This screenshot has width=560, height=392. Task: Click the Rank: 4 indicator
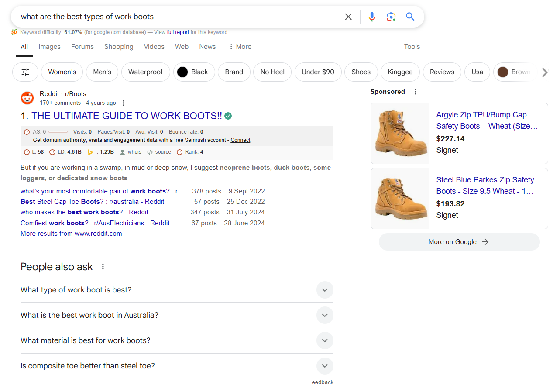[x=190, y=152]
